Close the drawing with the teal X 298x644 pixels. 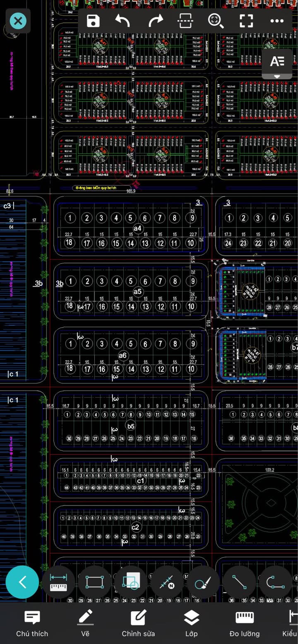18,21
